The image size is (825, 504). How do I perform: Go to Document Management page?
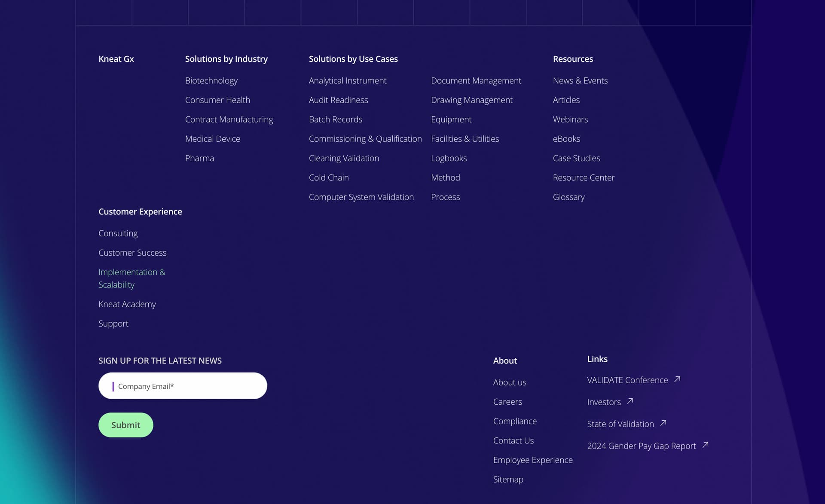click(476, 81)
